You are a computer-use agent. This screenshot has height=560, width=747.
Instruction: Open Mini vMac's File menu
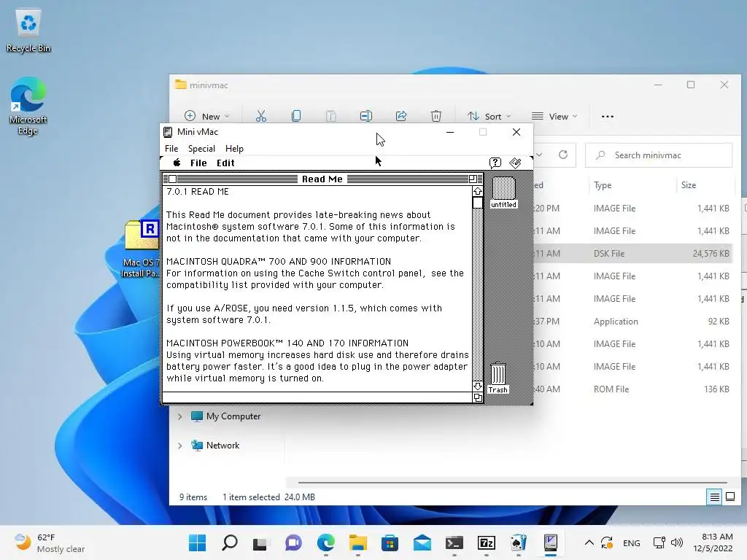171,149
